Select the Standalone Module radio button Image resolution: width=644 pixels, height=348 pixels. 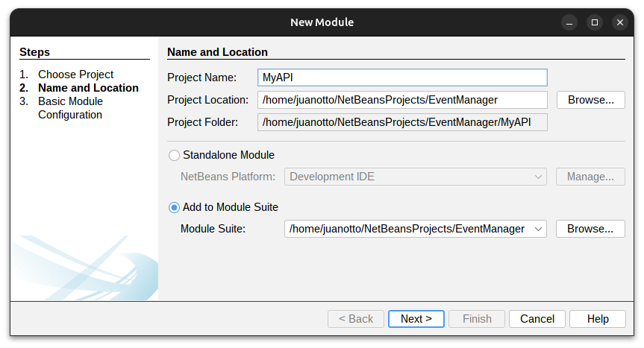[175, 155]
